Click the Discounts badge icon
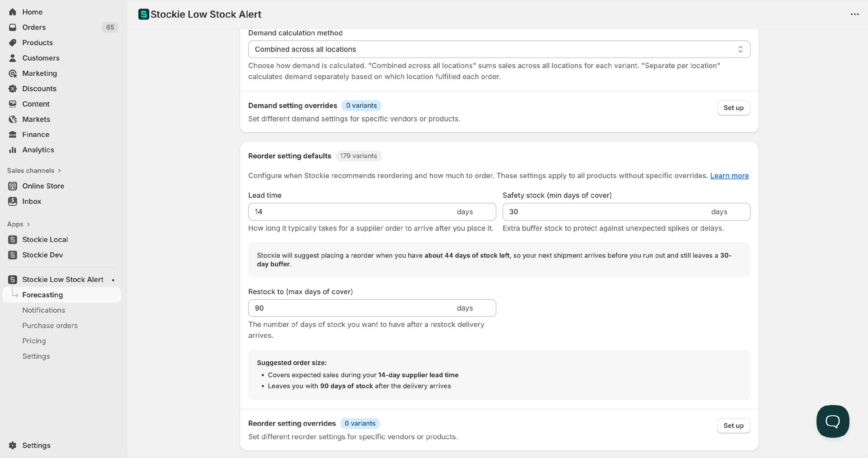868x458 pixels. 12,89
